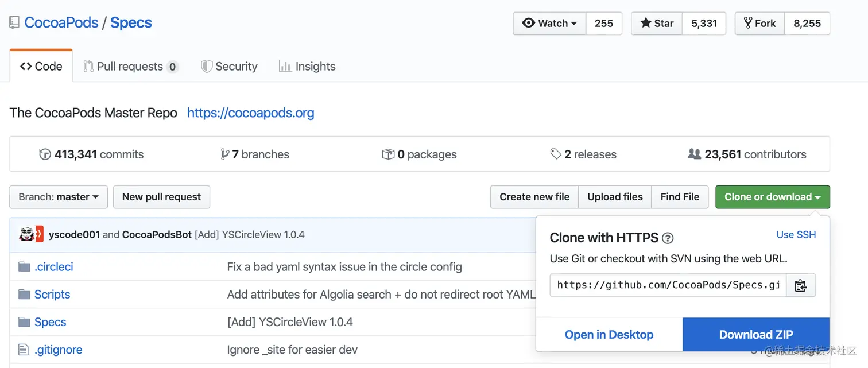Click the .circleci folder icon
Image resolution: width=868 pixels, height=368 pixels.
[x=24, y=267]
